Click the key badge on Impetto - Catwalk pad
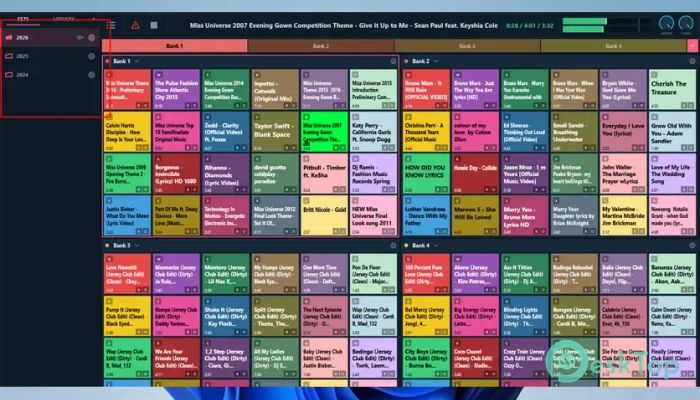Screen dimensions: 700x400 coord(257,75)
